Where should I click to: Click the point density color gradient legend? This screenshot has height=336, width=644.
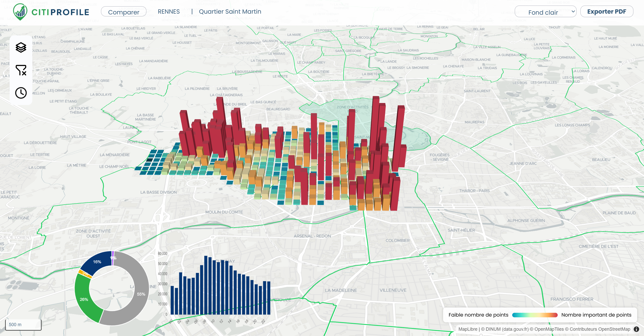point(535,315)
